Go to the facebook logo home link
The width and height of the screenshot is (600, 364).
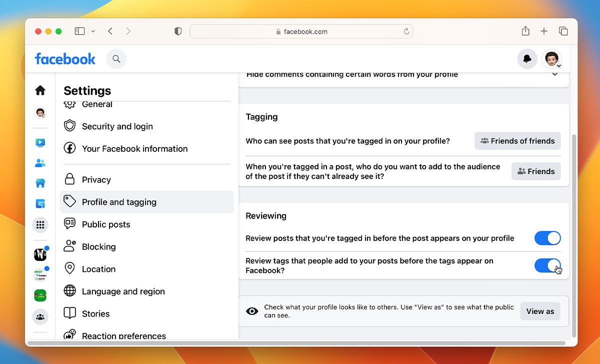(65, 59)
